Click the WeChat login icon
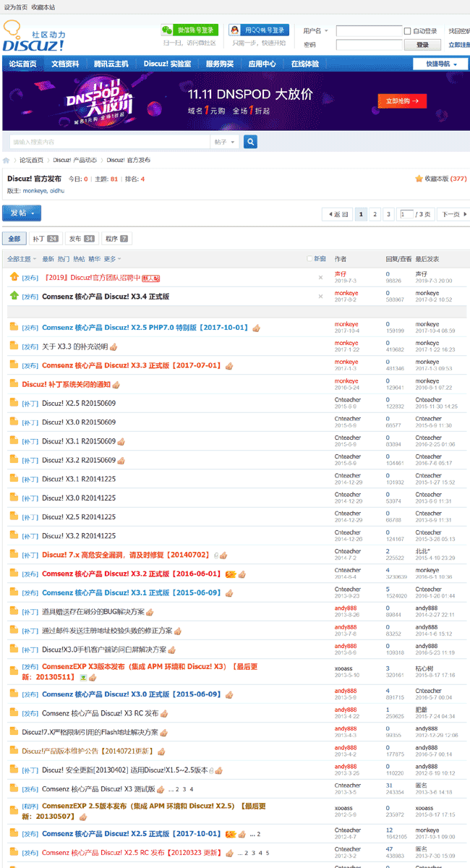Screen dimensions: 470x868 click(168, 30)
